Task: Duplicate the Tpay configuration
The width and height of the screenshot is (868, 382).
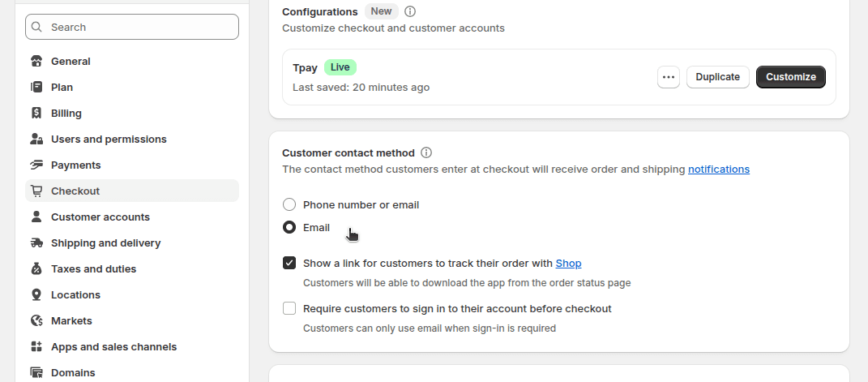Action: coord(717,77)
